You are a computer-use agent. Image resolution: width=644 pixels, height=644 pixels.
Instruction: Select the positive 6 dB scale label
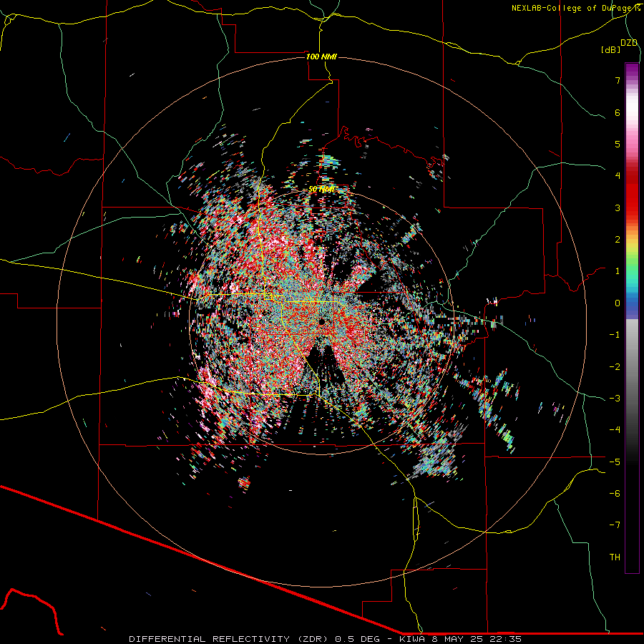[618, 112]
